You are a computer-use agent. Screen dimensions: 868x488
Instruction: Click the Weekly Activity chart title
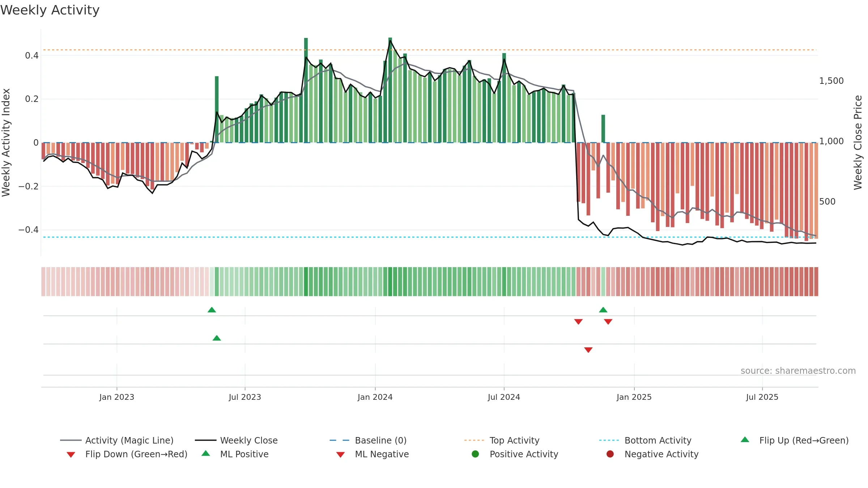click(x=50, y=10)
